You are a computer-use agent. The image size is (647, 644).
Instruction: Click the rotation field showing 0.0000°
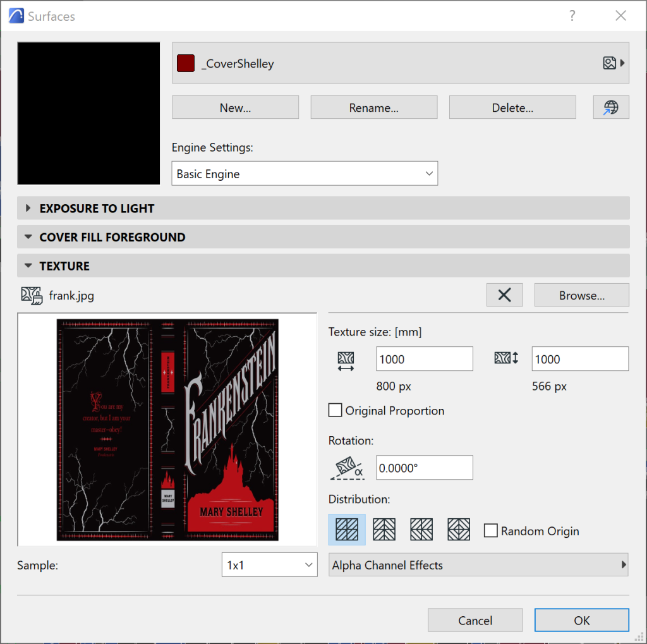click(x=424, y=468)
